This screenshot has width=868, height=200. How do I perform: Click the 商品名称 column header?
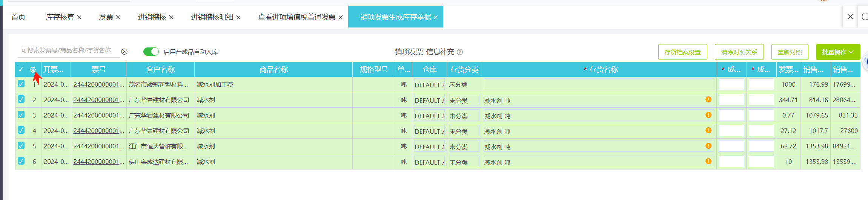click(273, 69)
